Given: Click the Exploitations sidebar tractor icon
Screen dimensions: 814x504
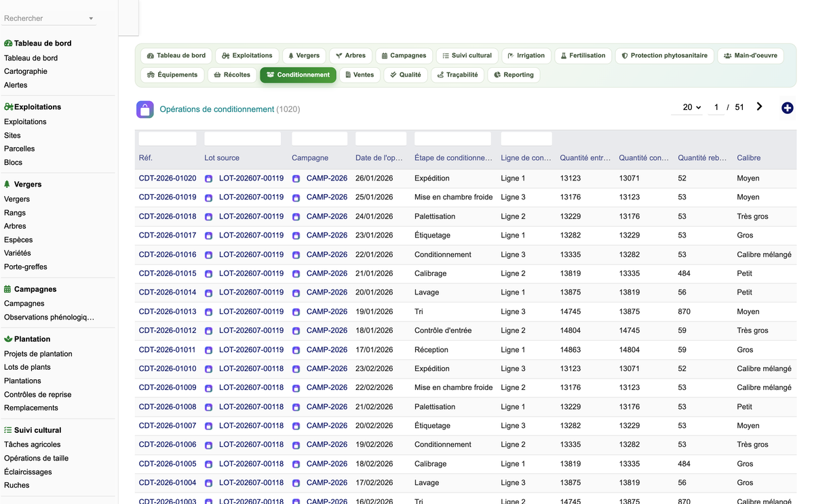Looking at the screenshot, I should pos(9,106).
